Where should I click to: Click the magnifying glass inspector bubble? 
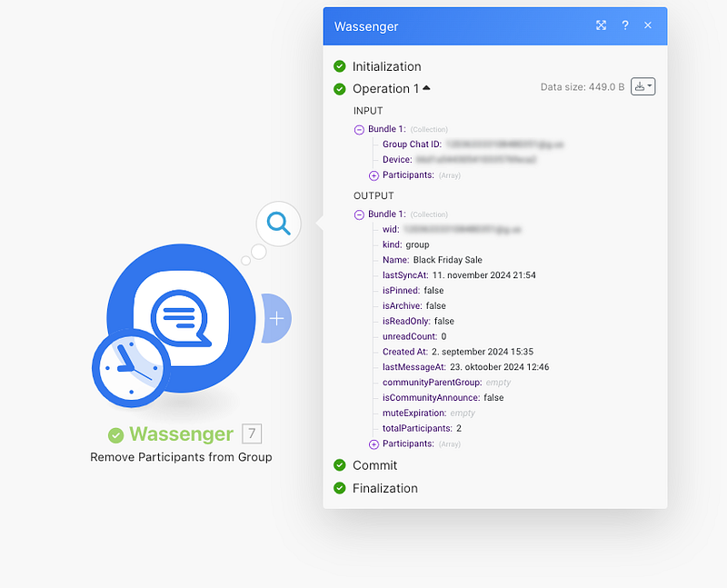[279, 223]
